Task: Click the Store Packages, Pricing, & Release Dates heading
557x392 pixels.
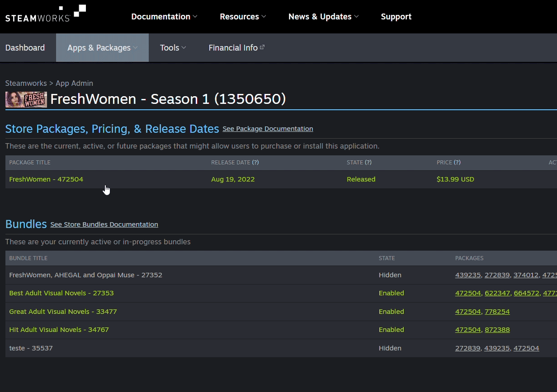Action: point(112,129)
